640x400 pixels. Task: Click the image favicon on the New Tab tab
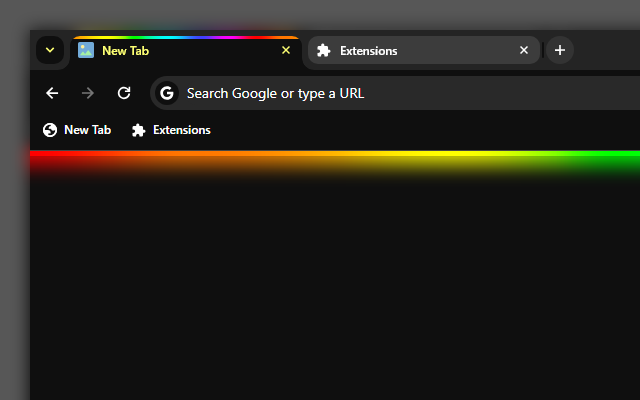(x=86, y=50)
